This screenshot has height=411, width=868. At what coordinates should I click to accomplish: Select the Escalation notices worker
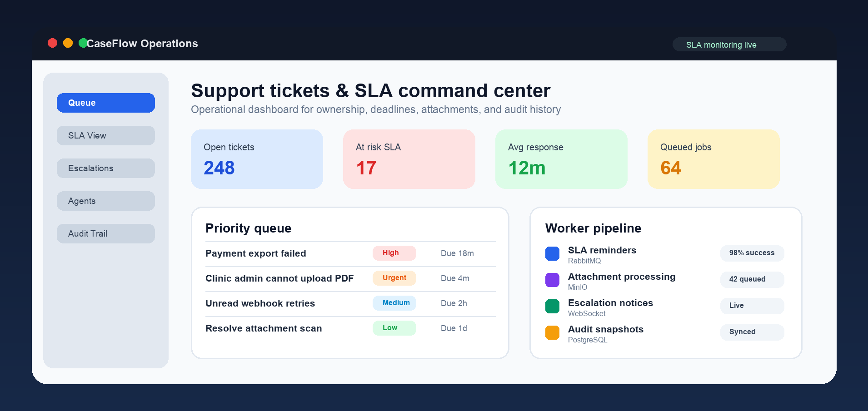pos(665,307)
